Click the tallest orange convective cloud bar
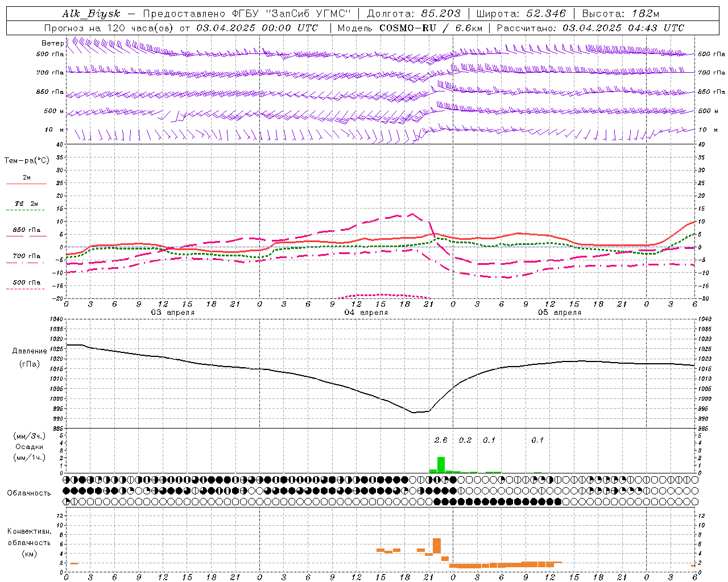 pyautogui.click(x=437, y=546)
